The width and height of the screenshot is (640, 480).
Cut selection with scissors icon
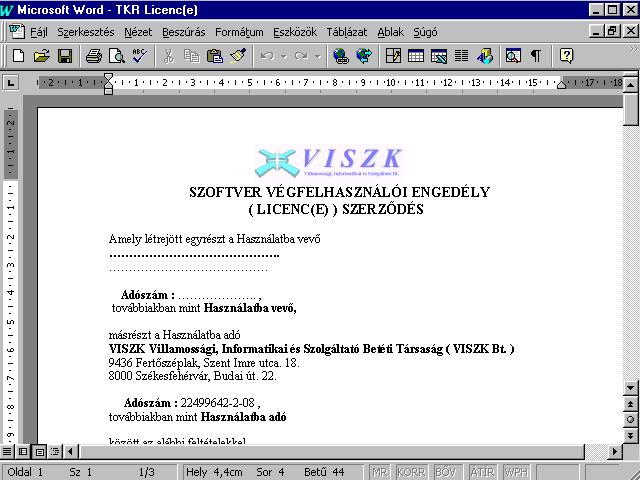pos(168,56)
